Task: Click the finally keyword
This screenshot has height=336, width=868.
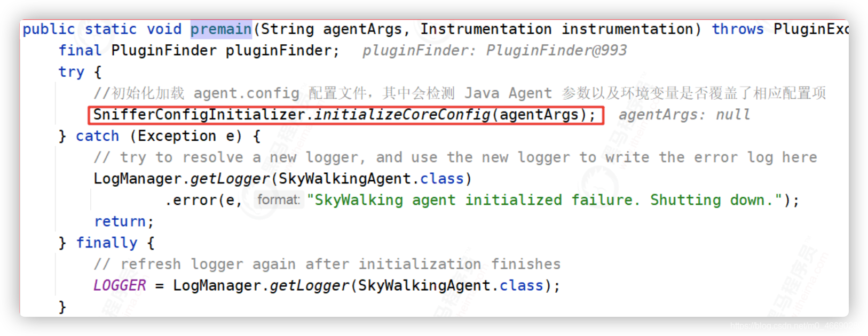Action: (107, 243)
